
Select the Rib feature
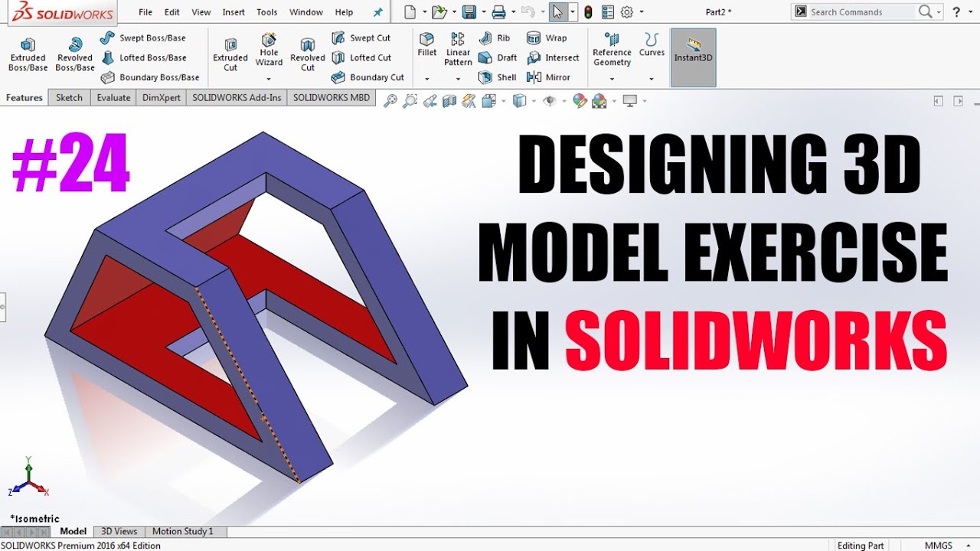pyautogui.click(x=494, y=37)
